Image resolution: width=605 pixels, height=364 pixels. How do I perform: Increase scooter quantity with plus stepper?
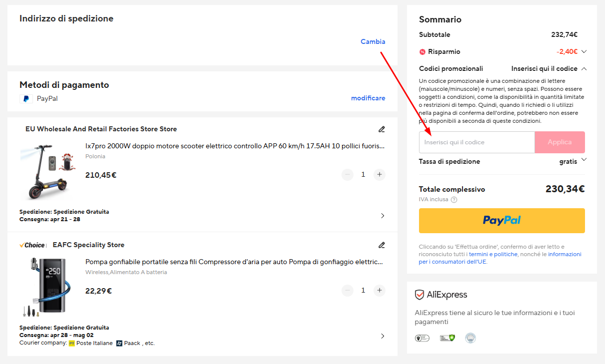pos(379,174)
